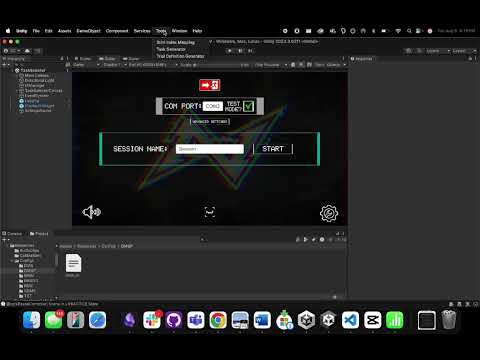This screenshot has height=360, width=480.
Task: Open GitHub Desktop in the Dock
Action: pos(174,320)
